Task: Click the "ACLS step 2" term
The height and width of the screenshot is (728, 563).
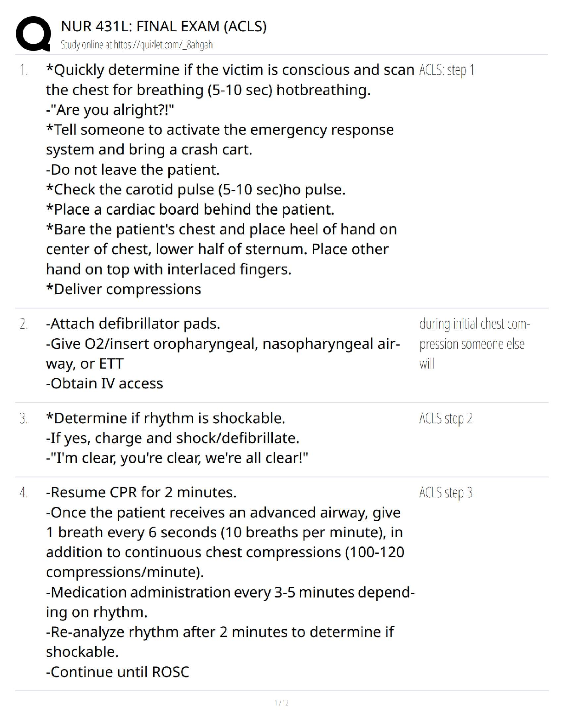Action: (x=446, y=419)
